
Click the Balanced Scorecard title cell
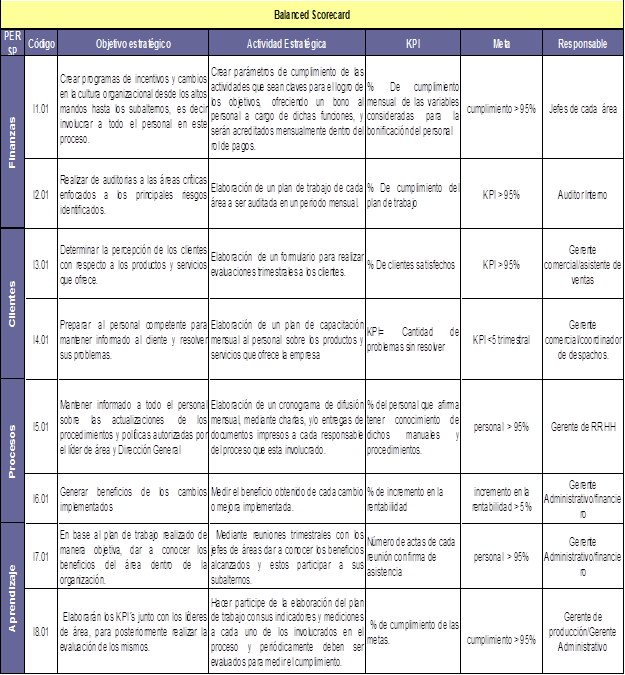pos(312,15)
